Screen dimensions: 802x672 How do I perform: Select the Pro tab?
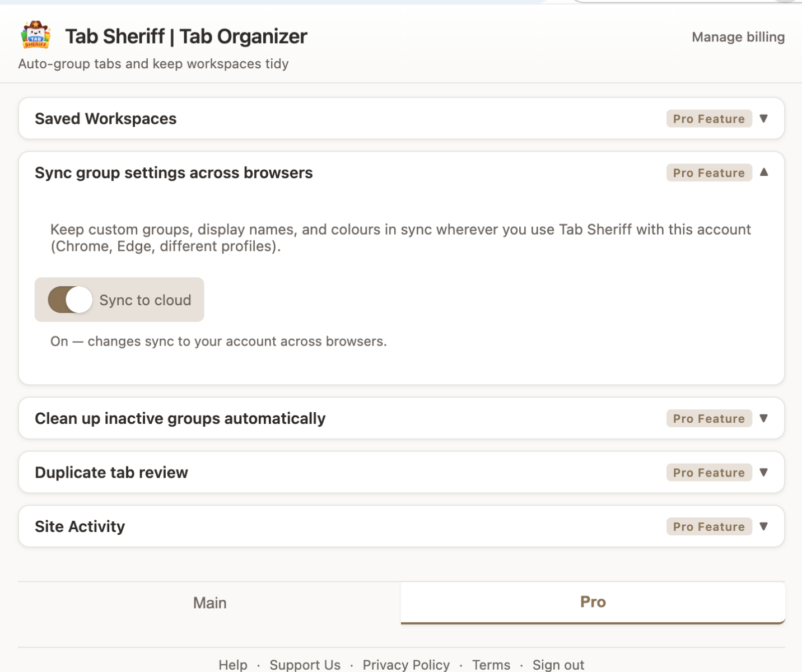coord(593,602)
